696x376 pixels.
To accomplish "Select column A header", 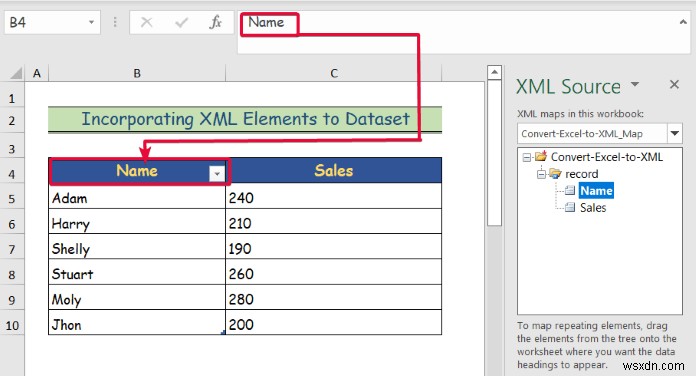I will (37, 73).
